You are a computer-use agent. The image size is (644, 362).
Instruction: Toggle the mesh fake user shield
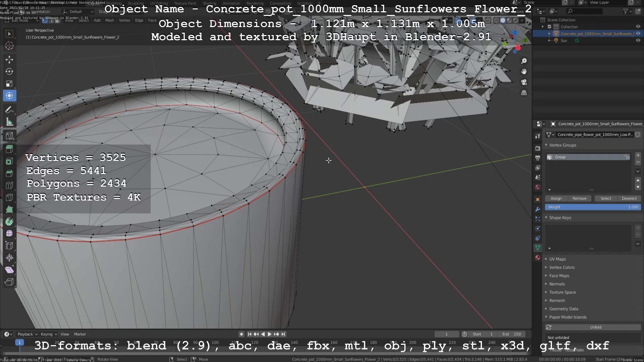638,135
